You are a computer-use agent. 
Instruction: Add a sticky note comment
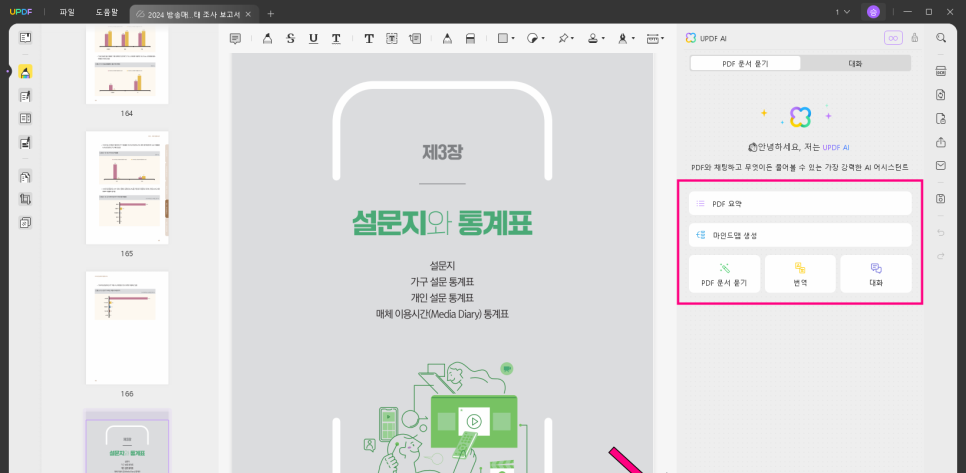click(235, 39)
